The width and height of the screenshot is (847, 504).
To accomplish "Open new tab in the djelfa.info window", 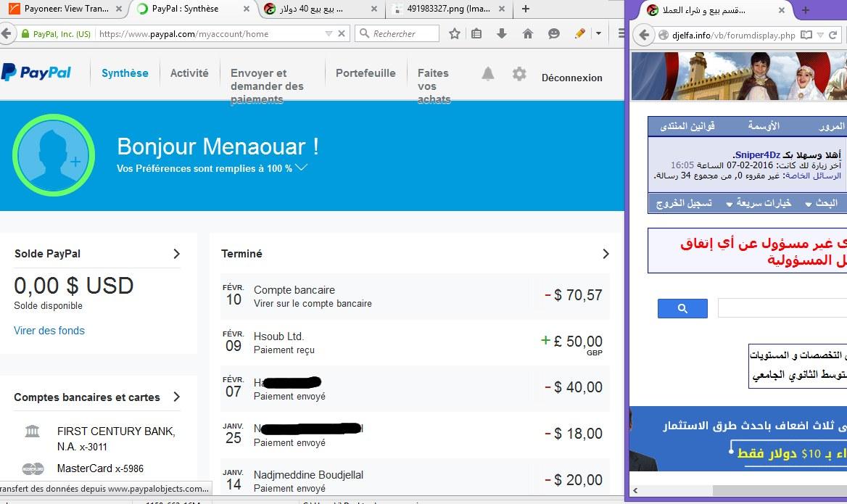I will (806, 10).
